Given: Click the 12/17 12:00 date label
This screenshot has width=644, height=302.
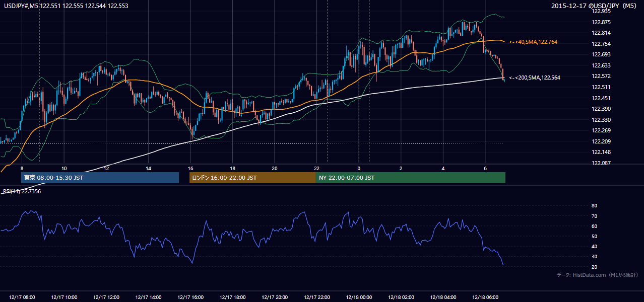Looking at the screenshot, I should click(106, 297).
